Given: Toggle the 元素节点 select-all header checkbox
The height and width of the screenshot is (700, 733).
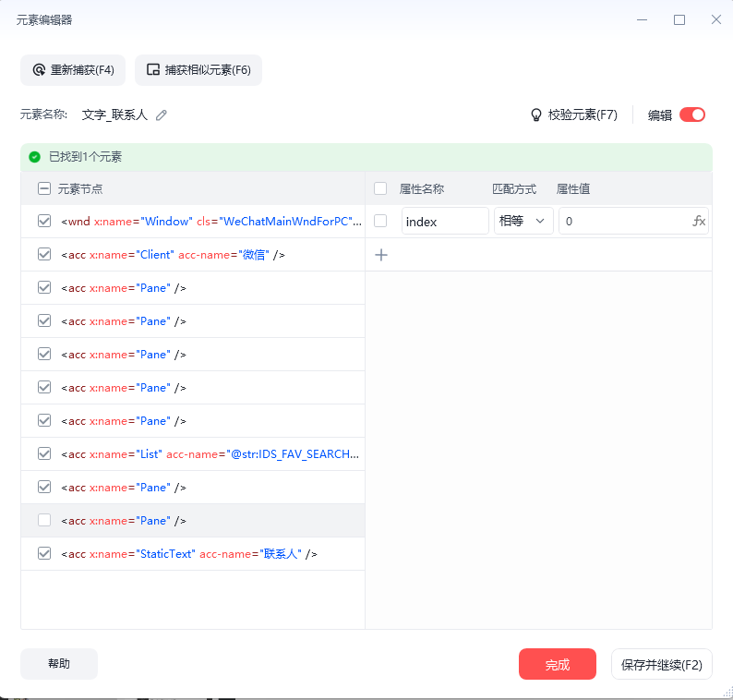Looking at the screenshot, I should [x=44, y=188].
